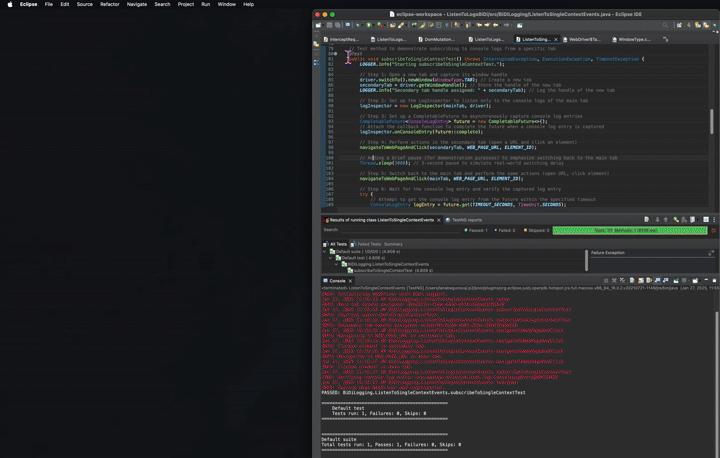
Task: Click the TestNG Search input field
Action: pyautogui.click(x=400, y=230)
